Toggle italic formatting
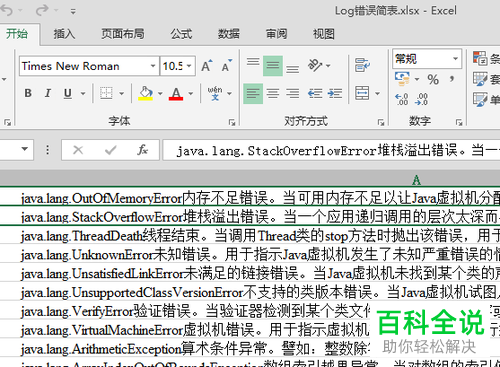The image size is (500, 367). [x=48, y=93]
